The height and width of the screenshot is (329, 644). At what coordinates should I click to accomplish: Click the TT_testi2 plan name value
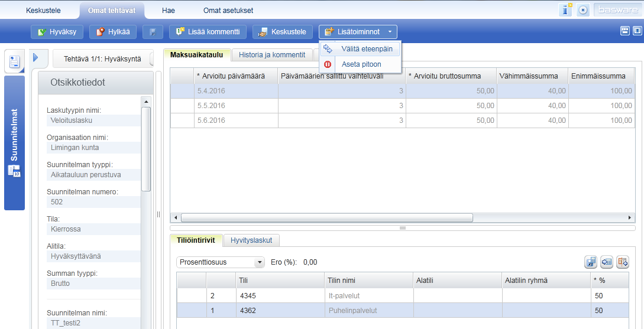coord(93,323)
